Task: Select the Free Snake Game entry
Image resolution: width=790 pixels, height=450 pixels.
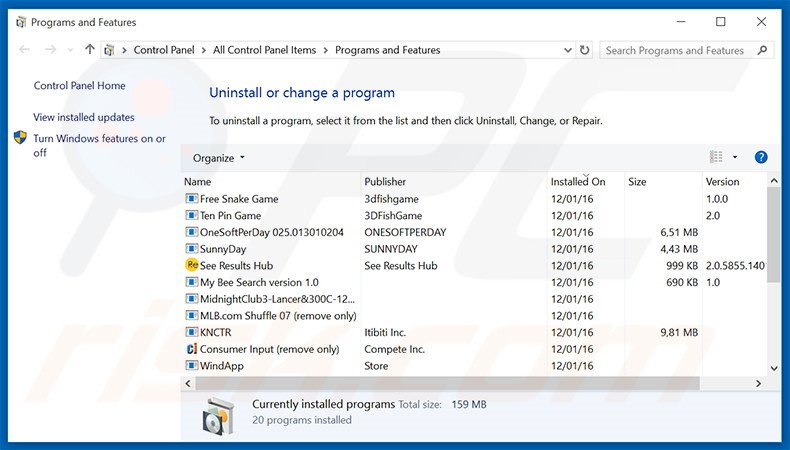Action: coord(239,199)
